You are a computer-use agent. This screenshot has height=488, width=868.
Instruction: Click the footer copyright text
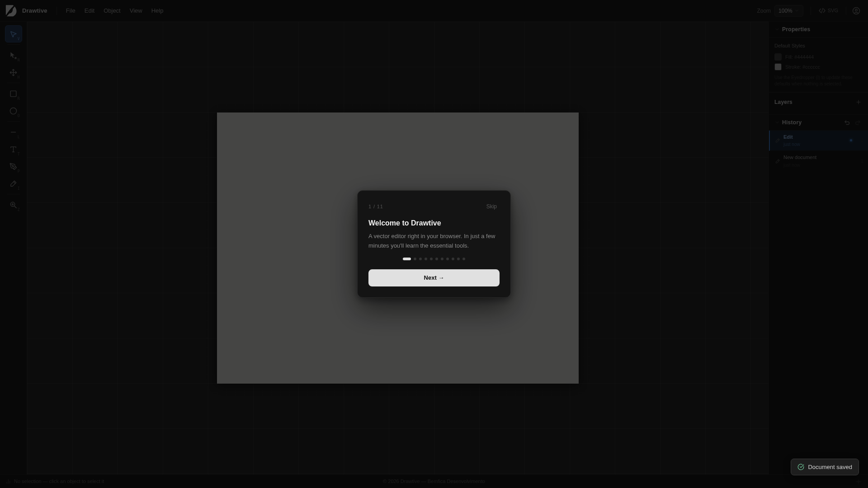(434, 481)
